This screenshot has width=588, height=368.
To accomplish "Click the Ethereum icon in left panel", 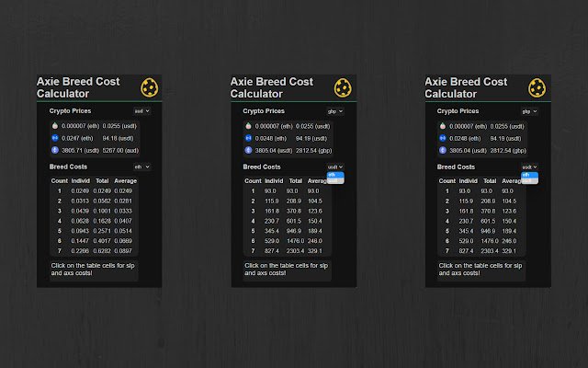I will coord(55,150).
